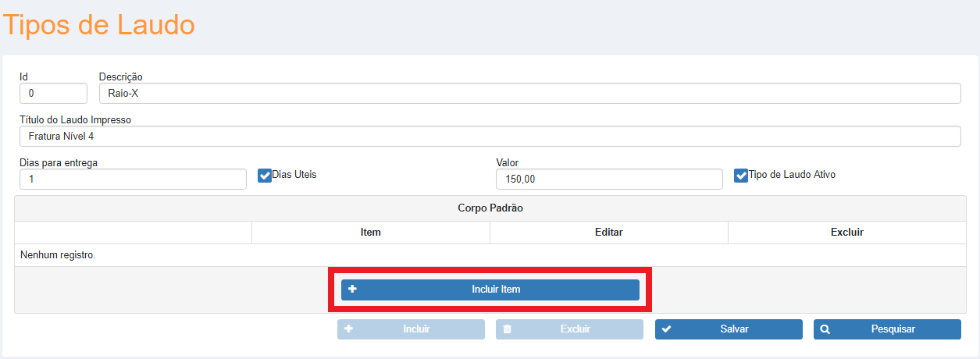Click the Tipos de Laudo page title
Viewport: 980px width, 359px height.
coord(99,25)
